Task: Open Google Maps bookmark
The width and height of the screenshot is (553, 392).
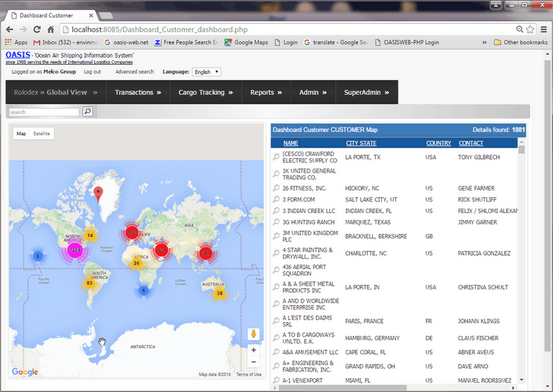Action: pyautogui.click(x=246, y=42)
